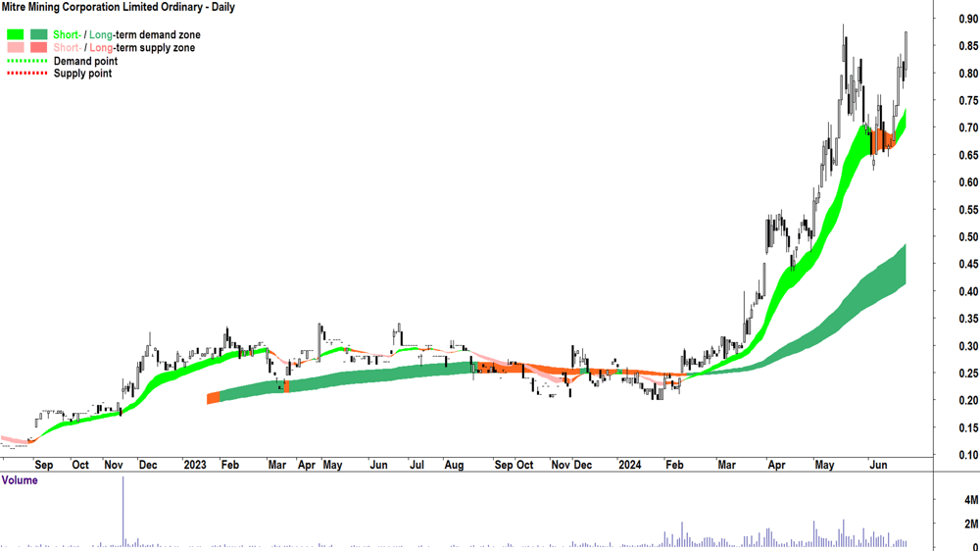The height and width of the screenshot is (551, 980).
Task: Select the light pink short-term supply swatch
Action: [16, 47]
